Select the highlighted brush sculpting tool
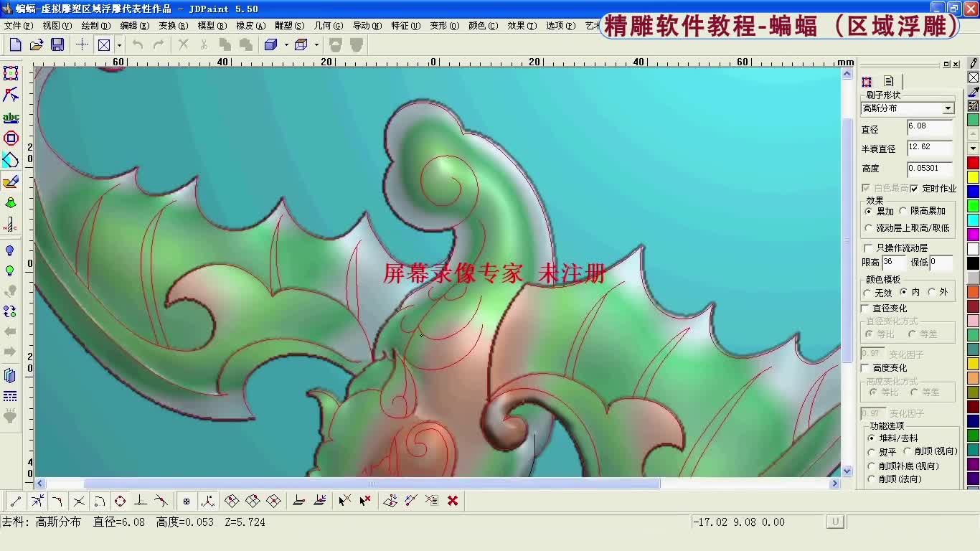980x551 pixels. [11, 182]
